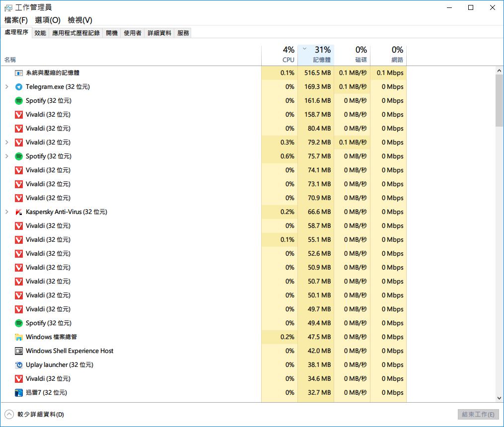Select the 32.7 MB memory cell

click(x=316, y=393)
